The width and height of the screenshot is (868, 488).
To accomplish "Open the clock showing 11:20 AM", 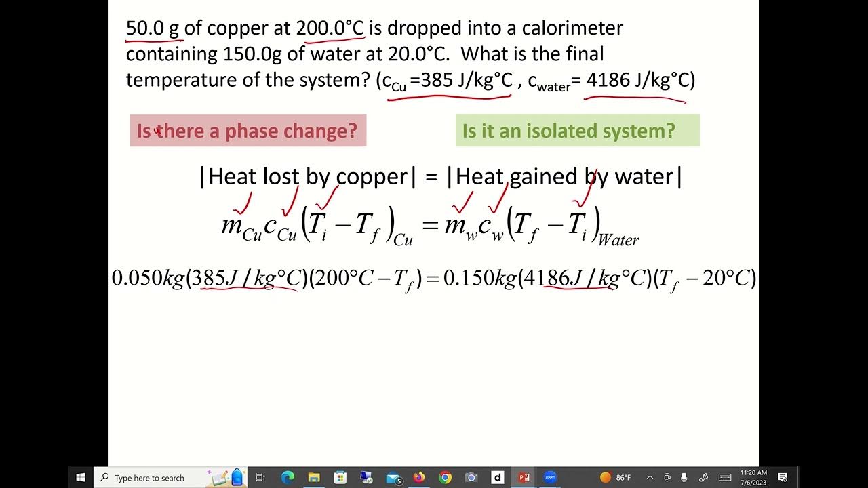I will coord(753,477).
